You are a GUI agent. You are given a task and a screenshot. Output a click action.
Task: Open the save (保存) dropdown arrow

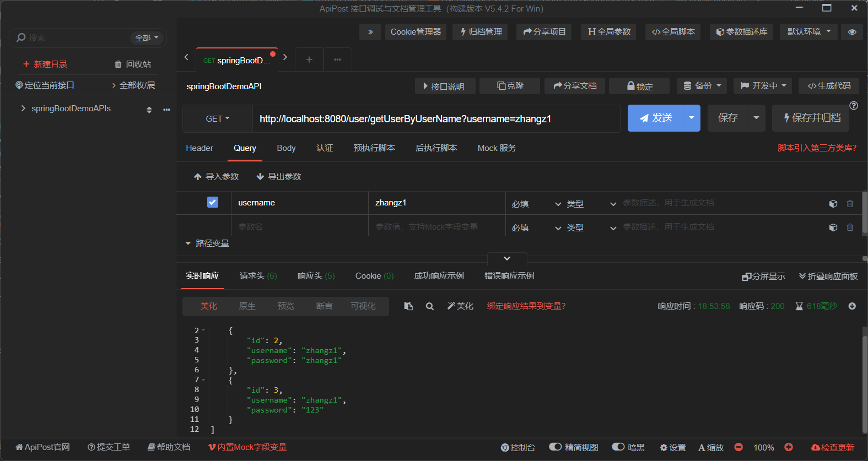click(x=756, y=118)
